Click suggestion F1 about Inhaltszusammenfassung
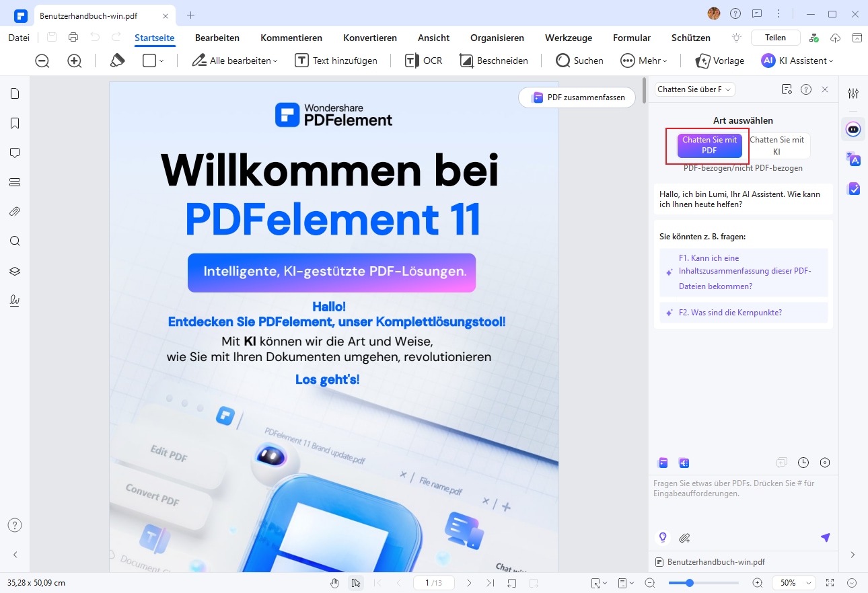 pos(744,272)
